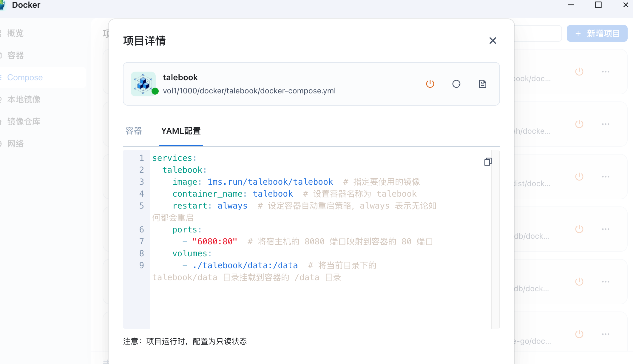Open the talebook document/log icon
Screen dimensions: 633x364
482,84
